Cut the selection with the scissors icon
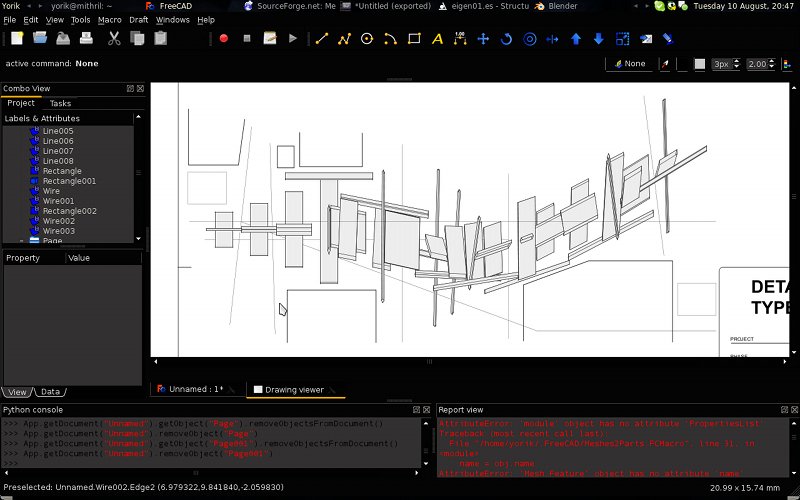This screenshot has height=500, width=800. [114, 38]
